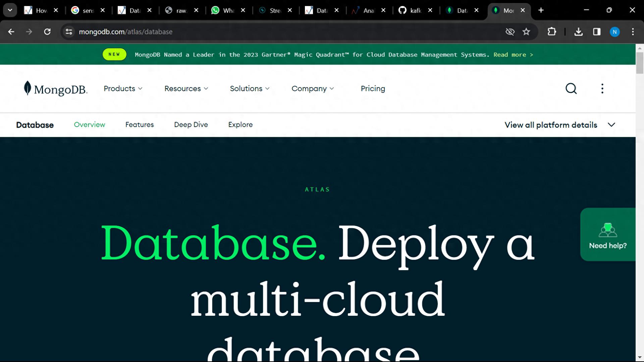Toggle the browser side panel icon
Image resolution: width=644 pixels, height=362 pixels.
pyautogui.click(x=597, y=32)
